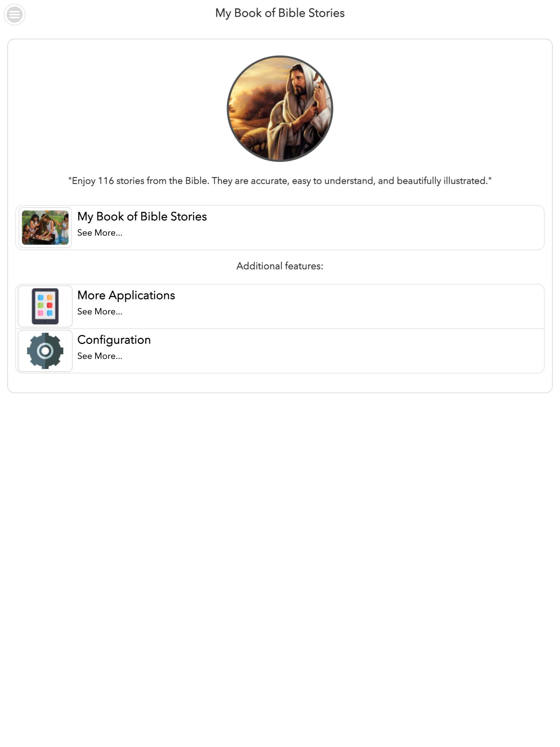Click blank area right of More Applications text
This screenshot has height=747, width=560.
coord(359,306)
